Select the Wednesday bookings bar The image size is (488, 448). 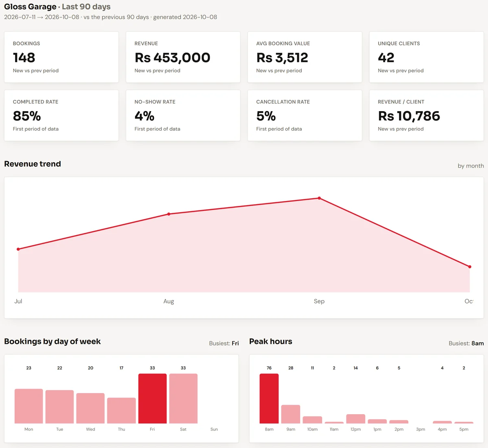(x=90, y=408)
